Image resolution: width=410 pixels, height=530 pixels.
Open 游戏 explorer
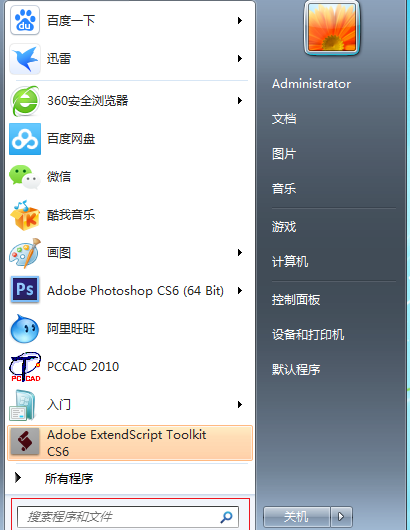tap(284, 227)
